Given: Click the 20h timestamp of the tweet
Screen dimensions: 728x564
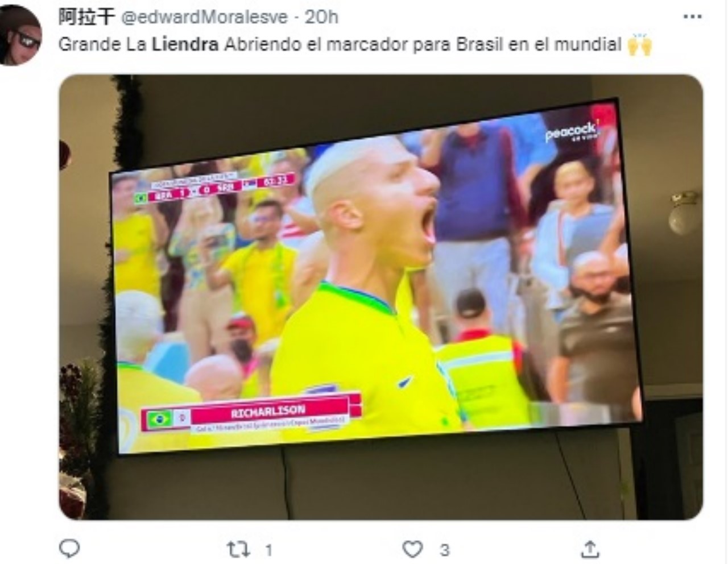Looking at the screenshot, I should point(322,17).
